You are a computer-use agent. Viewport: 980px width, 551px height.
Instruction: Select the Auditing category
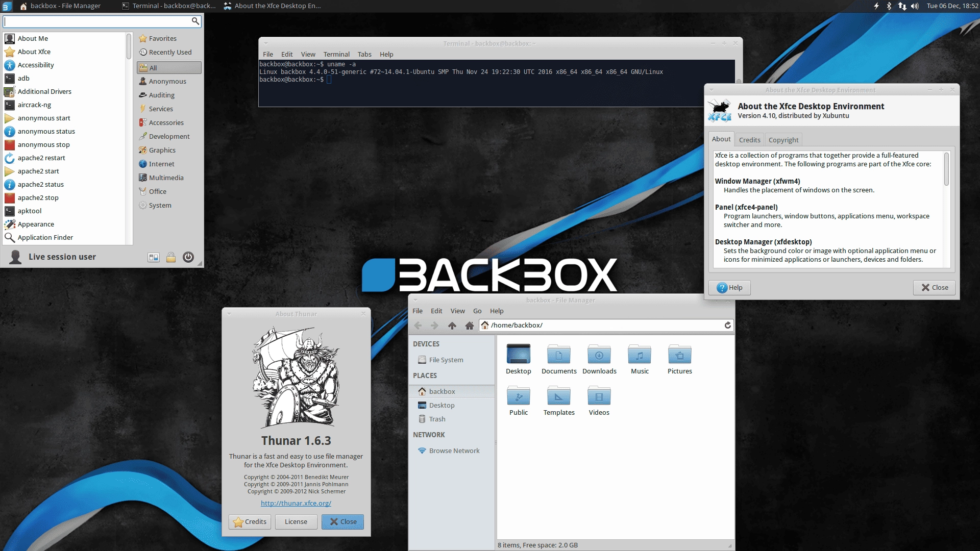tap(169, 95)
